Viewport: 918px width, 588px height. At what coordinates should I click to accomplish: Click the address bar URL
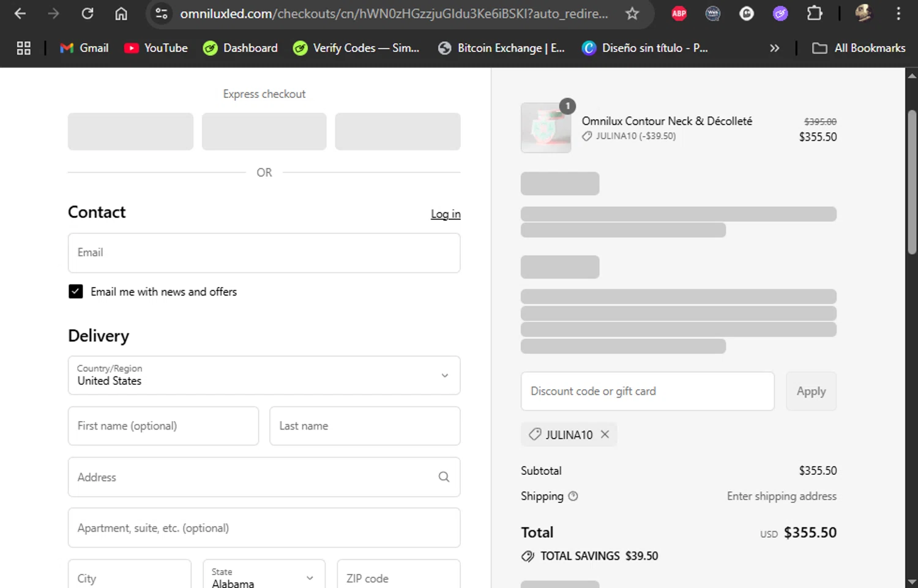pos(394,13)
